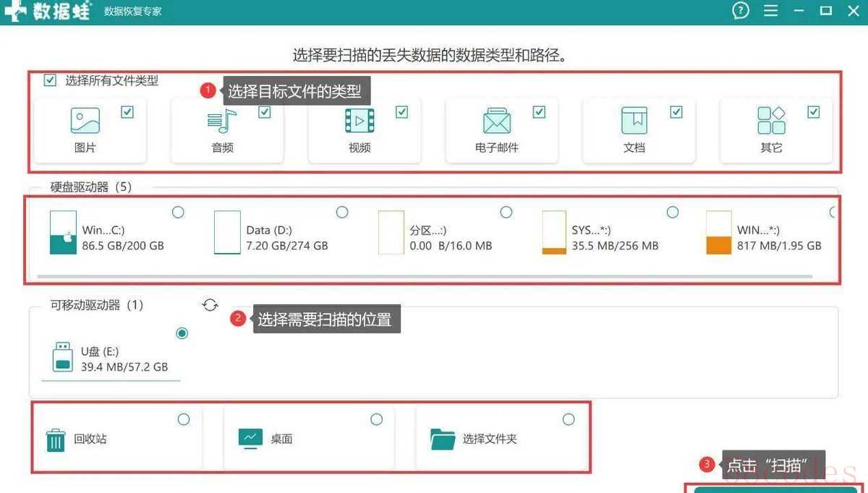Screen dimensions: 868x493
Task: Click the Select Folder (选择文件夹) folder icon
Action: [x=443, y=439]
